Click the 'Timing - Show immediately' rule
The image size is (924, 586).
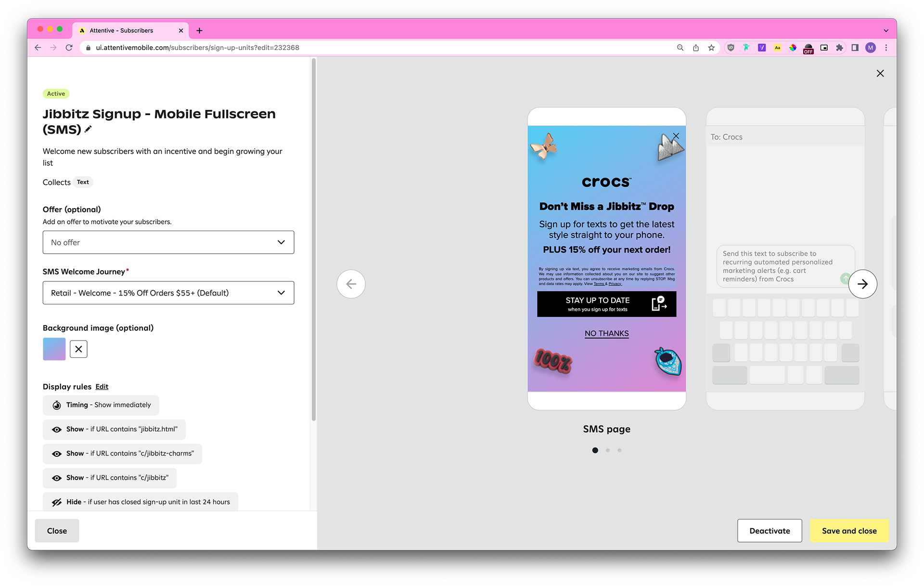tap(101, 405)
